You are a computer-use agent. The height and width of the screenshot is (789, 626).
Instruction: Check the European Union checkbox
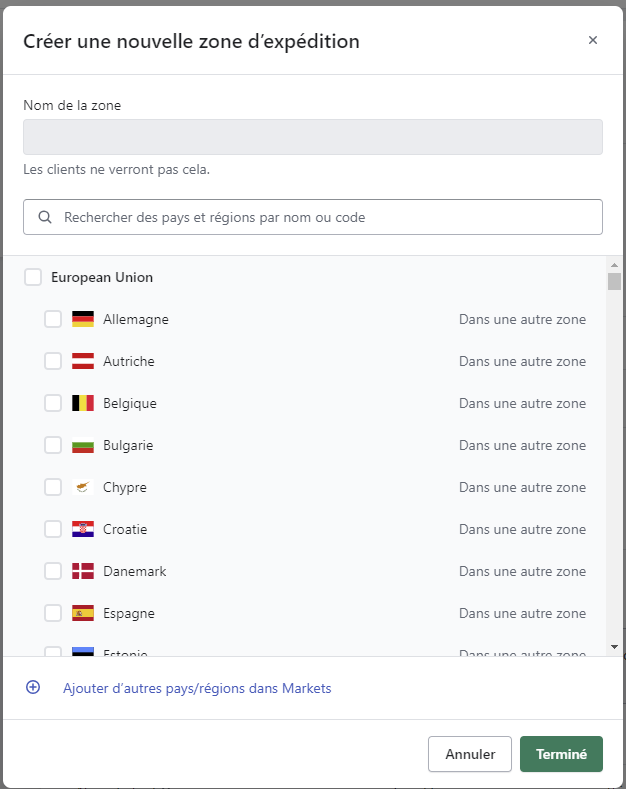[33, 278]
